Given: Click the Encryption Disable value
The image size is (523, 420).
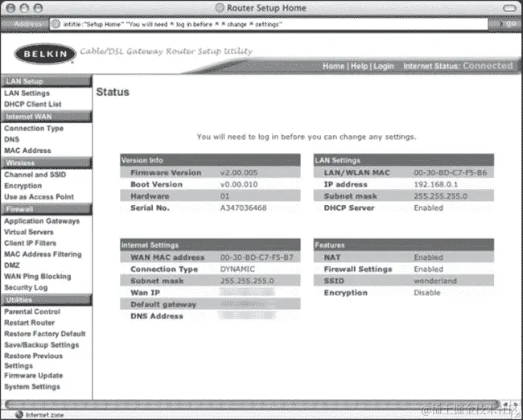Looking at the screenshot, I should (427, 293).
